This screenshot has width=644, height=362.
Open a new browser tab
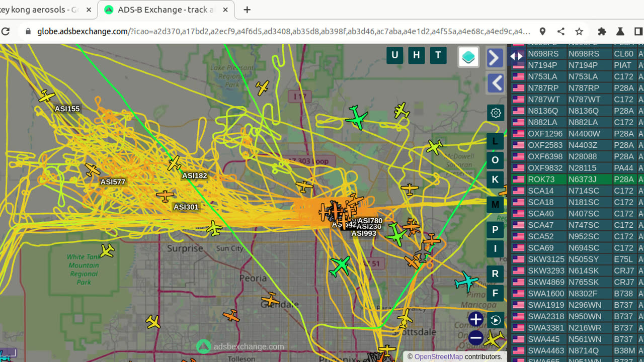pyautogui.click(x=247, y=10)
